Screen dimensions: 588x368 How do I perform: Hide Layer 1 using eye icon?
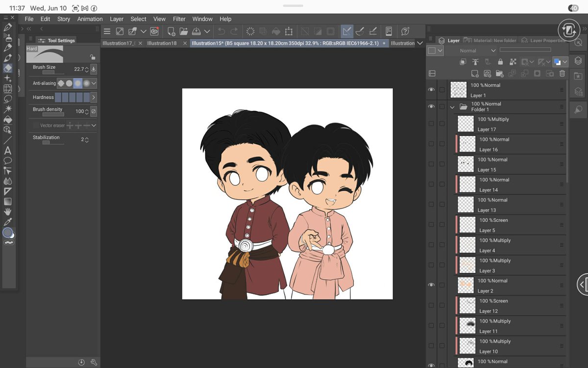pos(431,90)
